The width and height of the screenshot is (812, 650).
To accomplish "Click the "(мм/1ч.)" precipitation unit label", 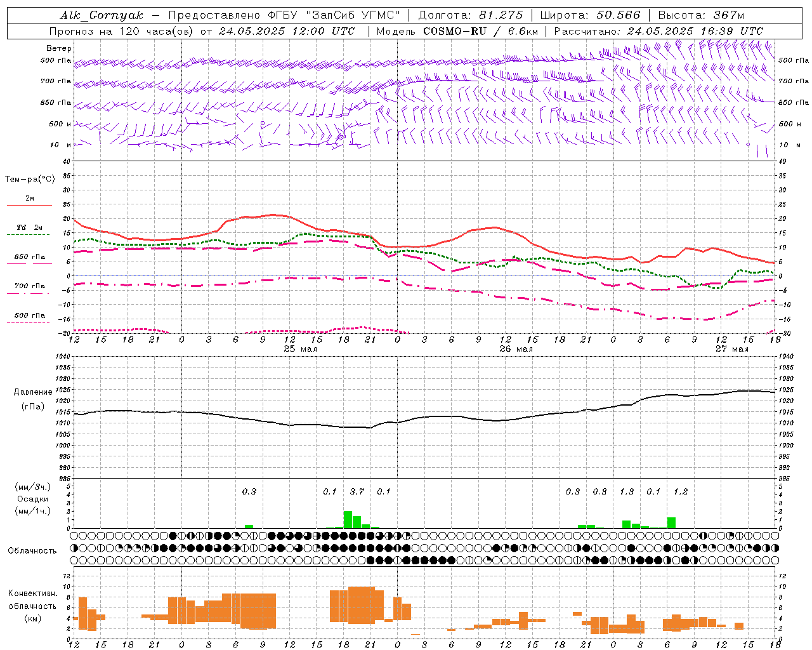I will [x=33, y=511].
